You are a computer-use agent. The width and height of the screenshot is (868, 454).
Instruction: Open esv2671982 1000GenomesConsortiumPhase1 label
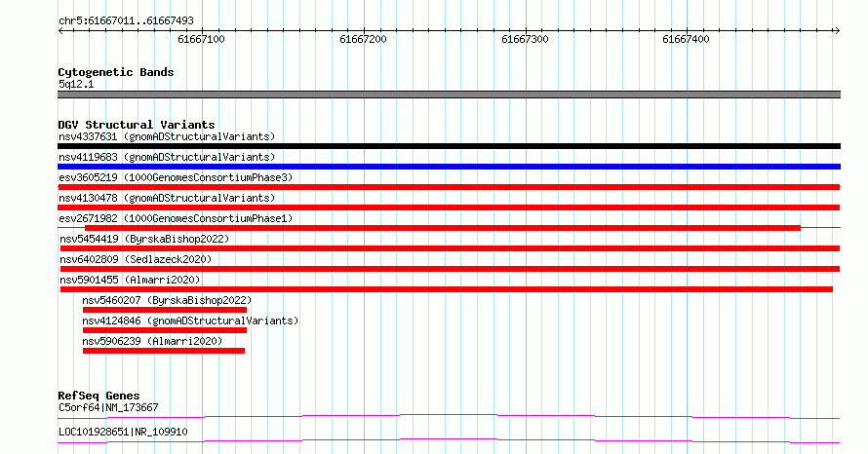tap(176, 218)
